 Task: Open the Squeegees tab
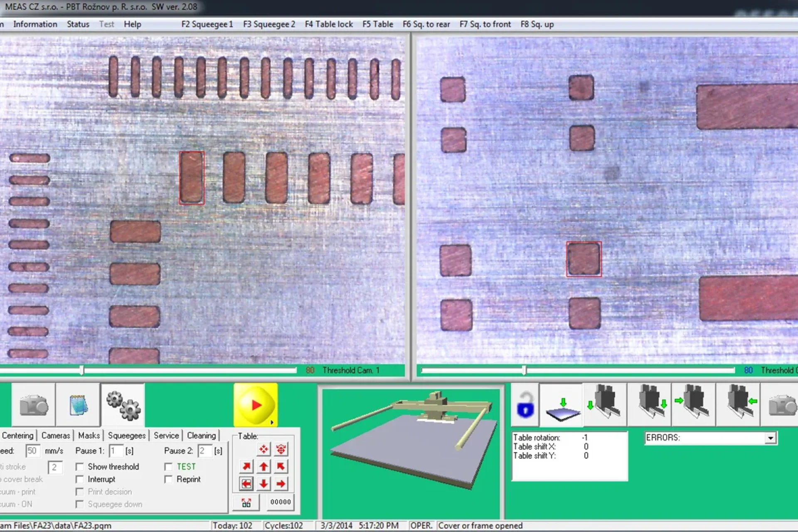tap(127, 436)
